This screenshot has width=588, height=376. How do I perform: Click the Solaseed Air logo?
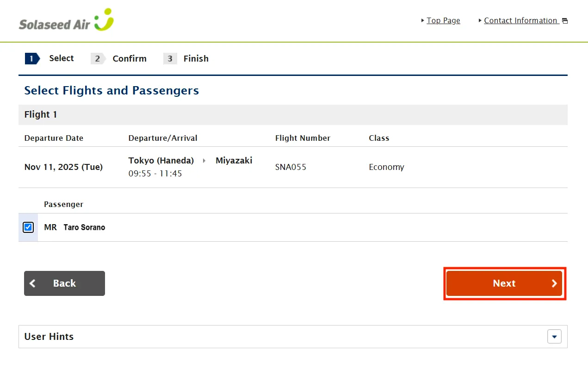pos(66,20)
